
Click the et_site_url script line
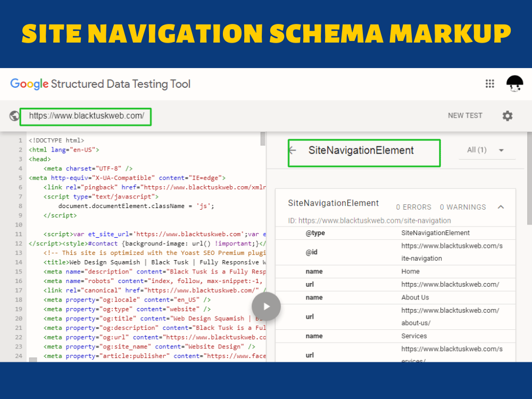[x=154, y=234]
